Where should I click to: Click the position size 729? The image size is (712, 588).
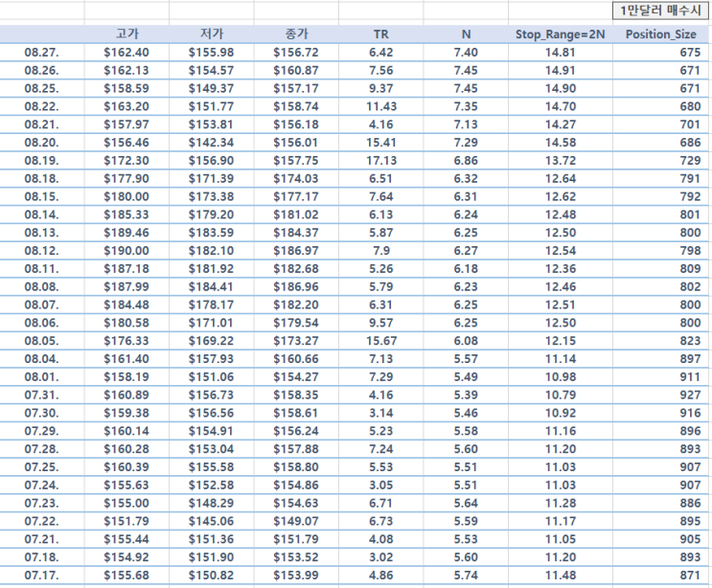tap(690, 161)
